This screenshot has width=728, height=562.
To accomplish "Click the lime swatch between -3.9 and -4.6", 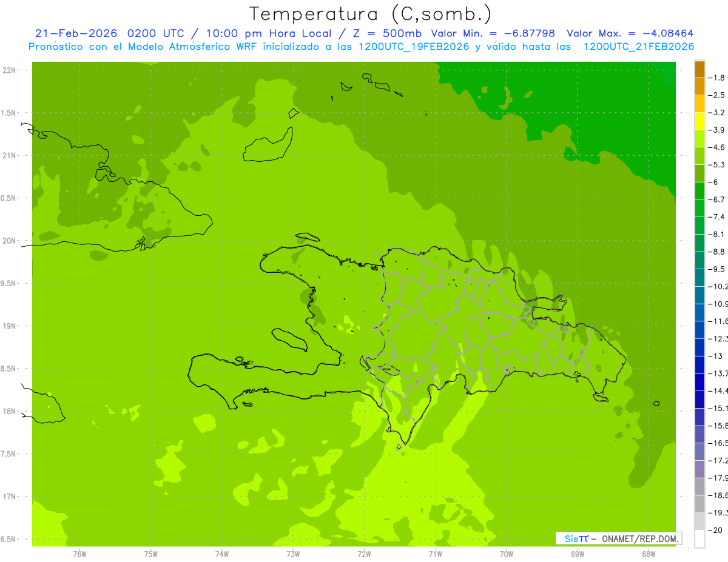I will [x=699, y=138].
